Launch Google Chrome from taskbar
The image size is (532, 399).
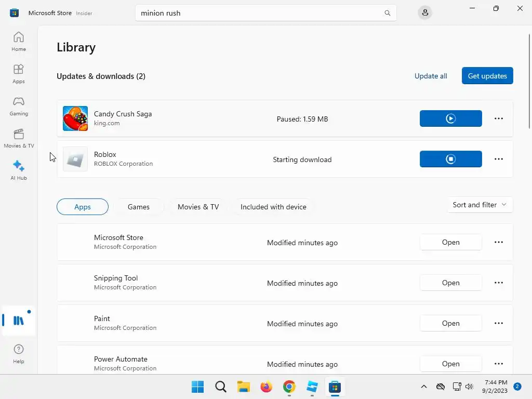coord(289,387)
